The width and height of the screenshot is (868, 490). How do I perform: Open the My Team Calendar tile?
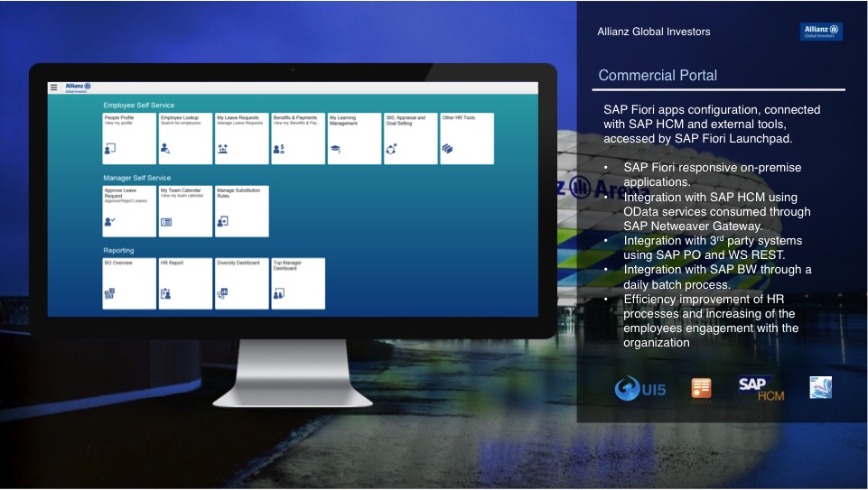185,211
